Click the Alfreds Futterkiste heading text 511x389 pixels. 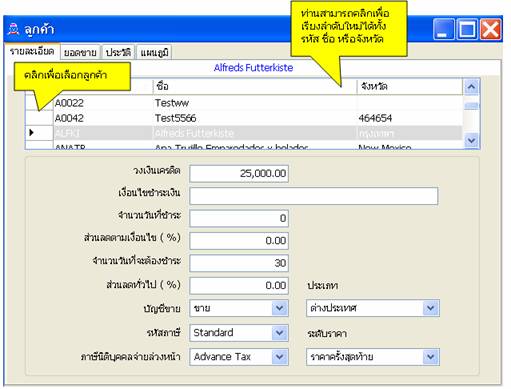tap(253, 68)
